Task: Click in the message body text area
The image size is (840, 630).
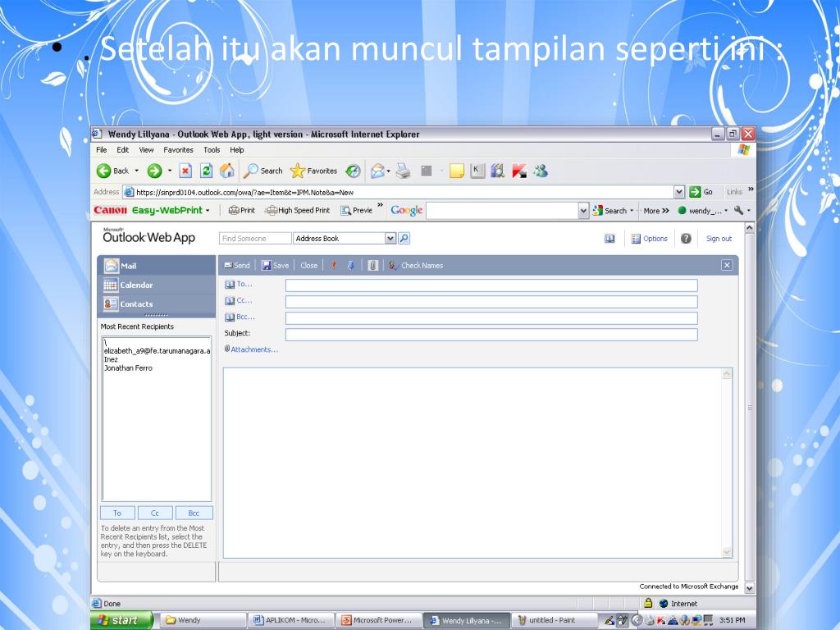Action: coord(472,463)
